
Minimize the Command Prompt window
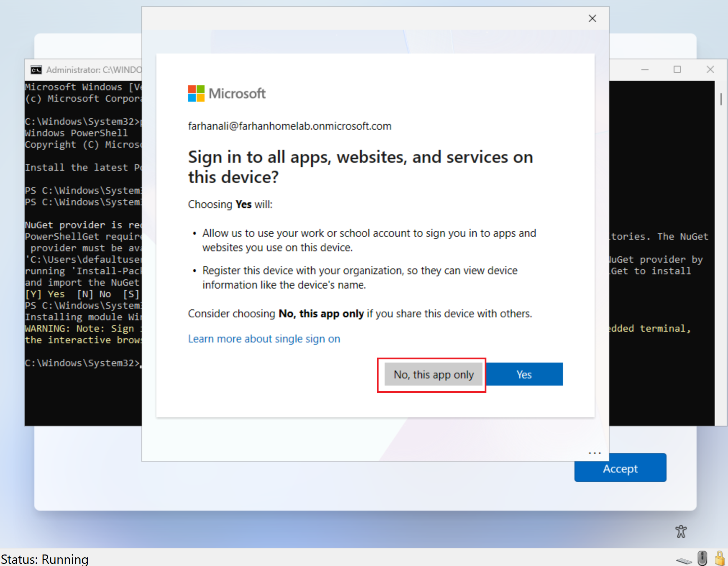(645, 69)
